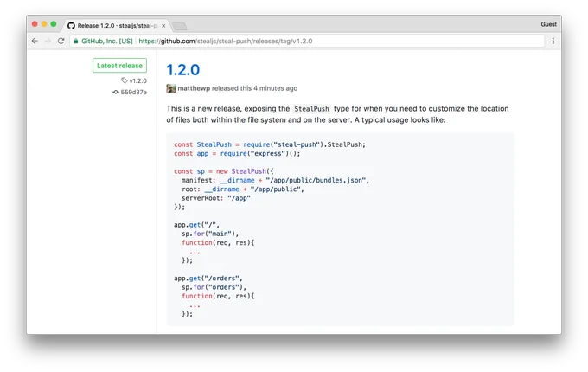588x372 pixels.
Task: Click the code line 'const sp = new StealPush({'
Action: (x=223, y=171)
